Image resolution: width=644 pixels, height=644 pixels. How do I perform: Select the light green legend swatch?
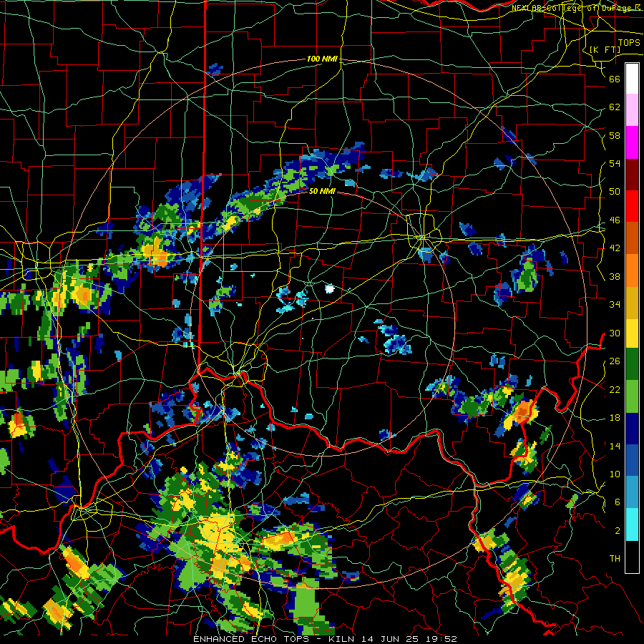click(632, 396)
